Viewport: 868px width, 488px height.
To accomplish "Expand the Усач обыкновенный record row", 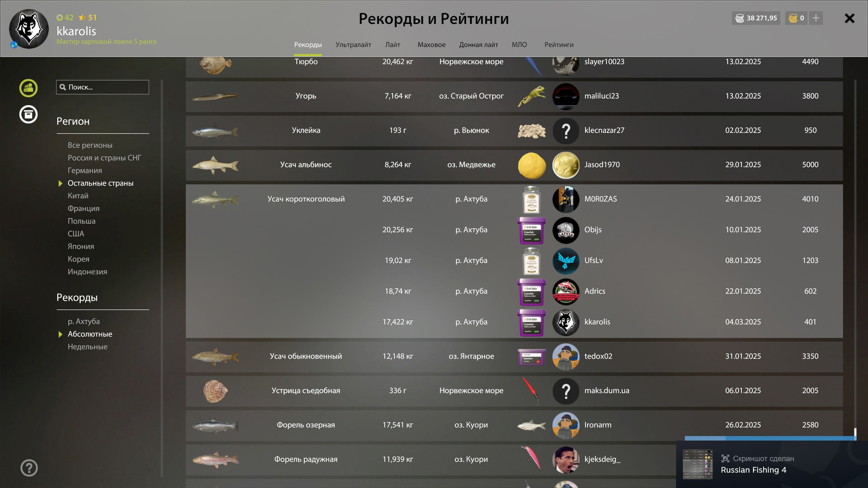I will (514, 357).
